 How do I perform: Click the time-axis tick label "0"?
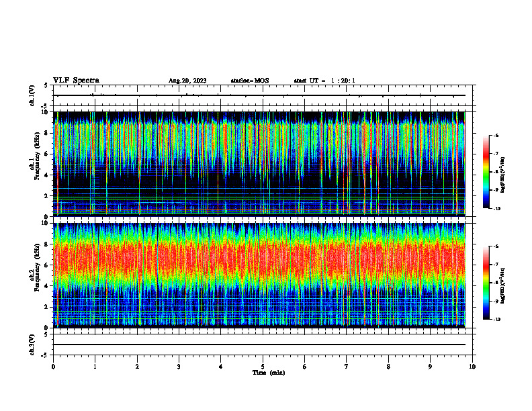click(53, 367)
